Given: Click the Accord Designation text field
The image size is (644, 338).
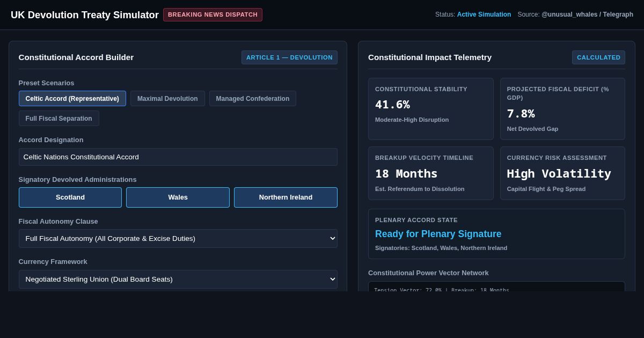Looking at the screenshot, I should click(x=178, y=157).
